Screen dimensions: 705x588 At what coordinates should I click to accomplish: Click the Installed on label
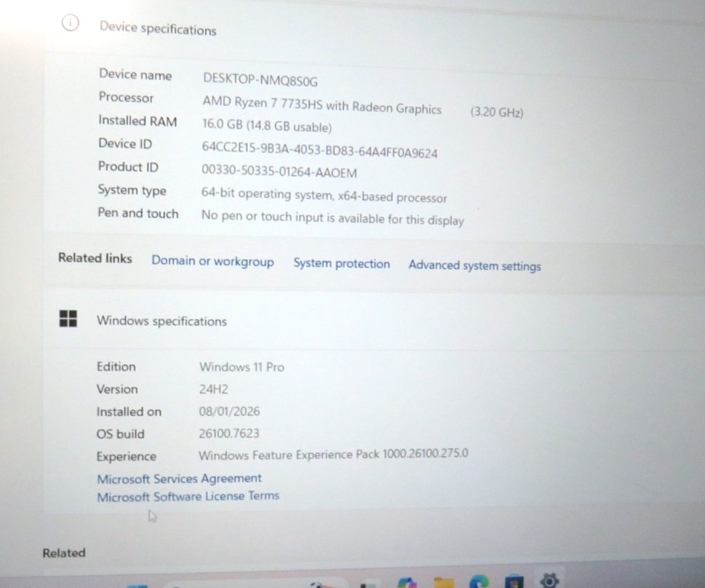click(x=129, y=411)
